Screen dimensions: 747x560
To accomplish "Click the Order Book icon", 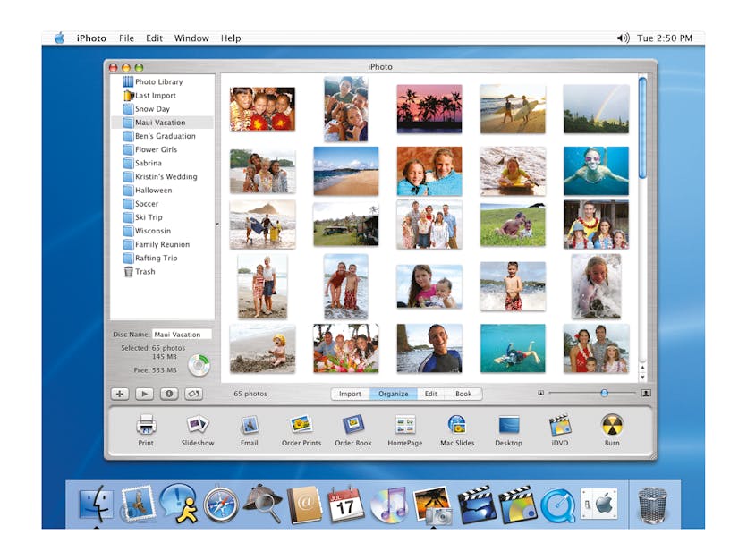I will pyautogui.click(x=353, y=425).
